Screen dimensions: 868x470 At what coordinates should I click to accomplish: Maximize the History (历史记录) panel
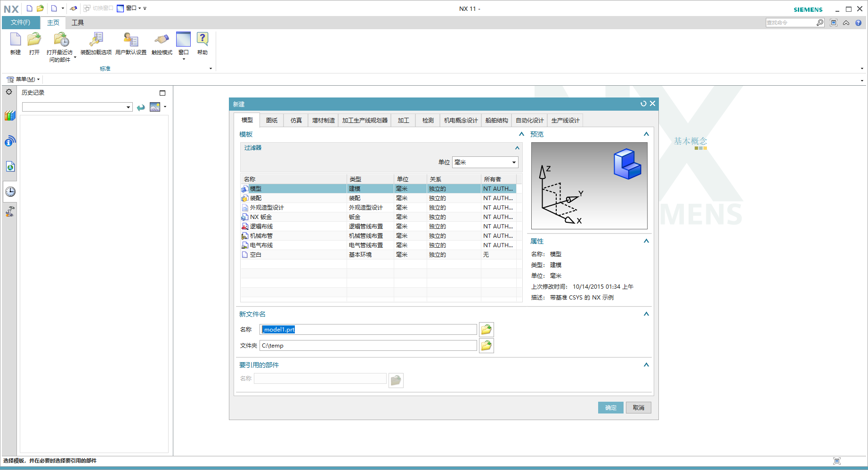point(162,93)
